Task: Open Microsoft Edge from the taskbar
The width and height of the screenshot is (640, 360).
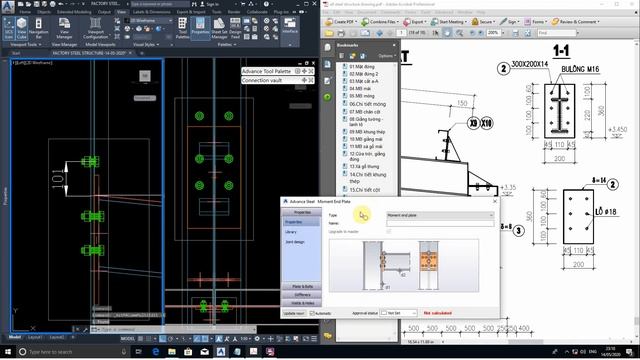Action: pyautogui.click(x=156, y=351)
